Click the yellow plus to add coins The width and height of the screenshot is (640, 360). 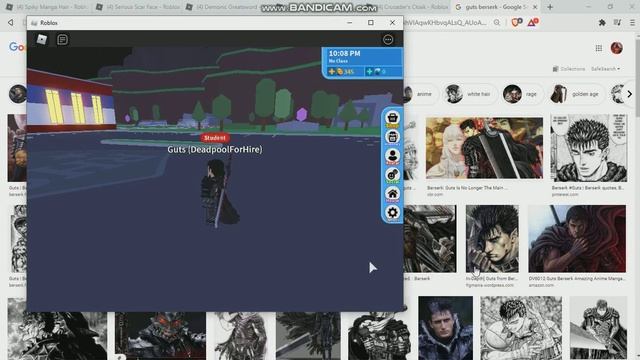click(x=331, y=71)
